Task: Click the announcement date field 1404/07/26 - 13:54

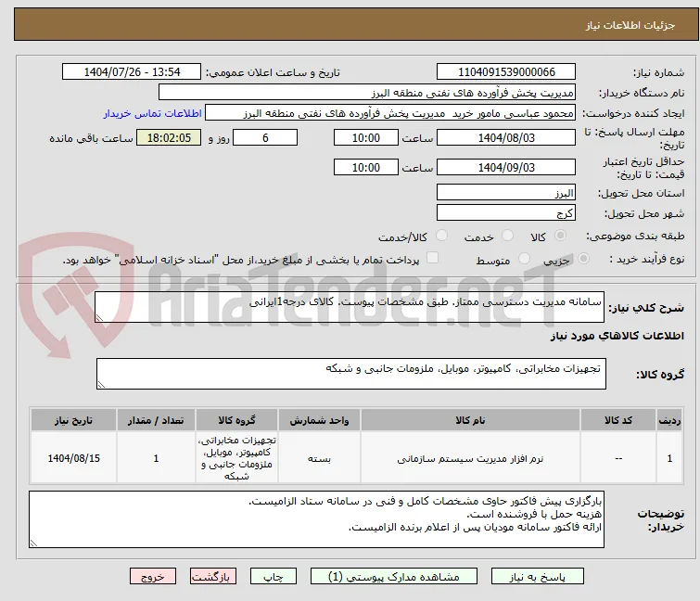Action: (x=132, y=72)
